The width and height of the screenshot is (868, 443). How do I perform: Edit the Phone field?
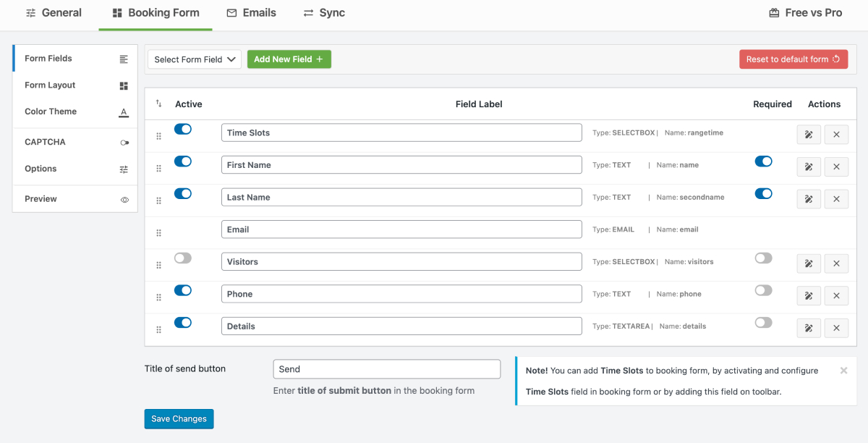809,295
